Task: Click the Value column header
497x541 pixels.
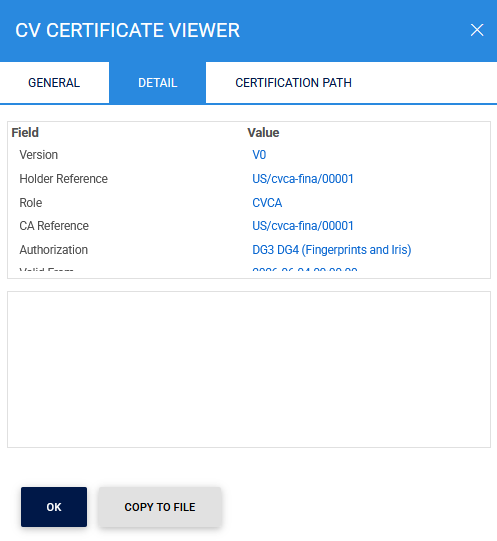Action: point(263,132)
